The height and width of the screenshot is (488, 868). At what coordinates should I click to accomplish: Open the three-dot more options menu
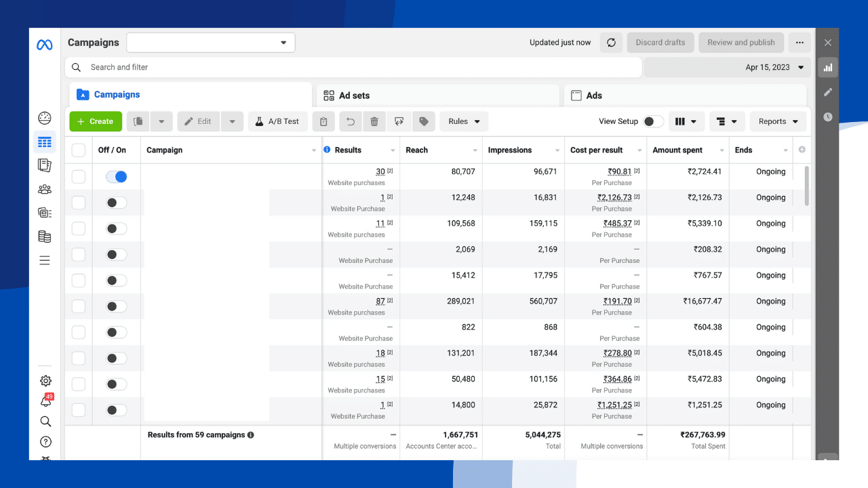[x=800, y=43]
